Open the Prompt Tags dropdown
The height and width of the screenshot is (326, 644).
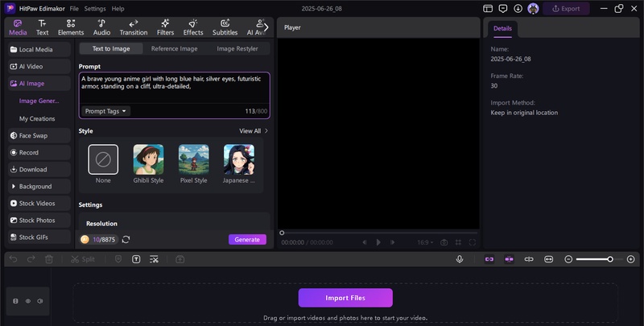(105, 111)
